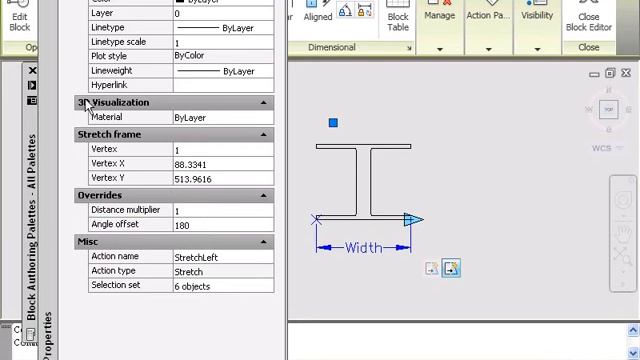Screen dimensions: 640x360
Task: Open the Linetype ByLayer dropdown
Action: [x=223, y=28]
